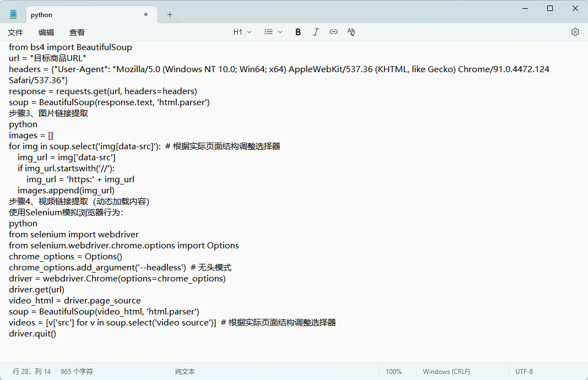Click the 100% zoom level in the status bar
Screen dimensions: 588x380
(x=394, y=371)
